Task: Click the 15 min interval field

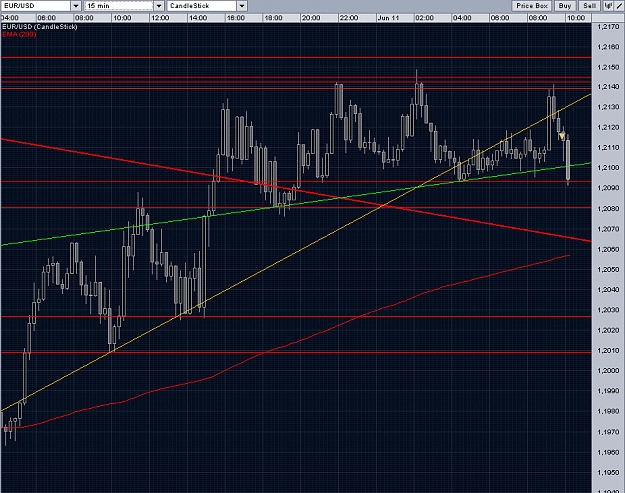Action: 119,6
